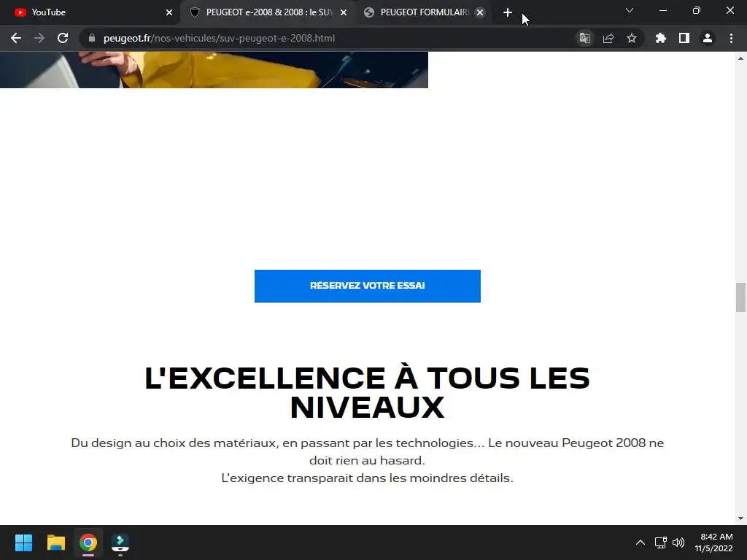This screenshot has height=560, width=747.
Task: Share this page via share icon
Action: (x=608, y=38)
